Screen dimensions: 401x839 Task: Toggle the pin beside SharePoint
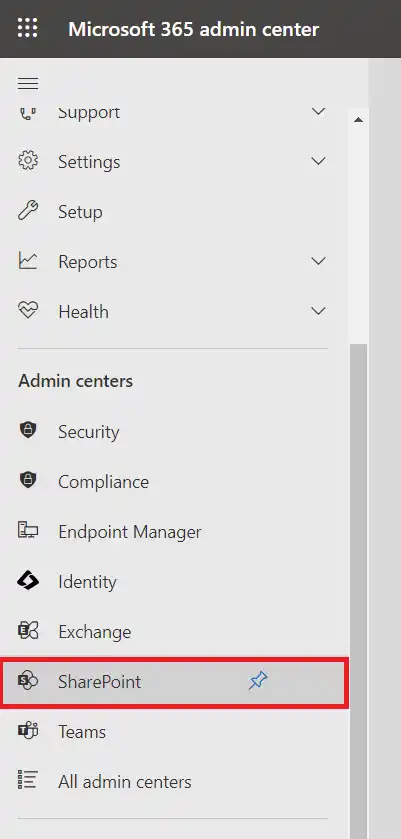click(258, 681)
